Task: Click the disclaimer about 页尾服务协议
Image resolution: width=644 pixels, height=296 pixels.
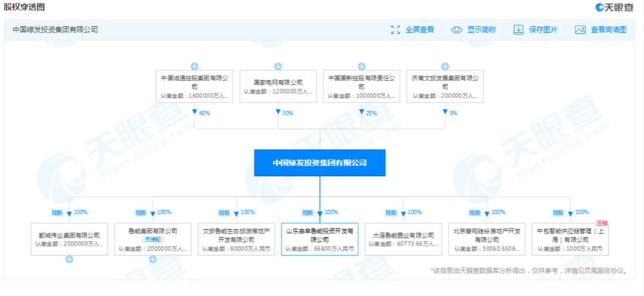Action: coord(529,270)
